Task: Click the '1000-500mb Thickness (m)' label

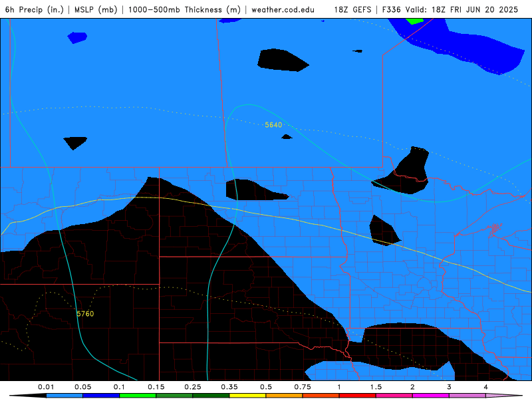Action: pos(184,9)
